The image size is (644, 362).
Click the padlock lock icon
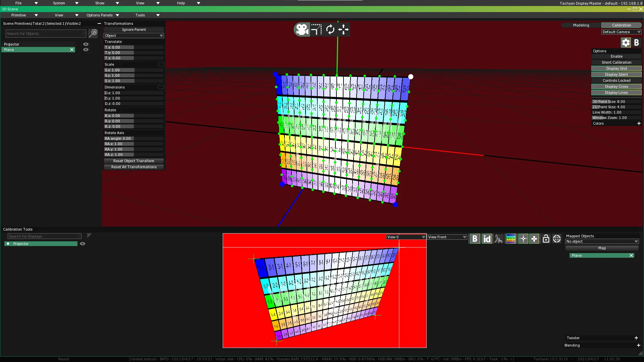click(x=546, y=239)
